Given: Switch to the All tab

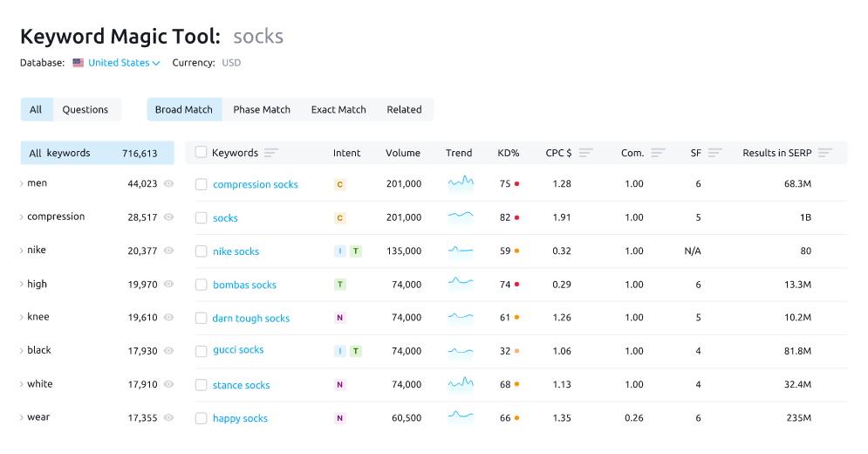Looking at the screenshot, I should (x=36, y=109).
